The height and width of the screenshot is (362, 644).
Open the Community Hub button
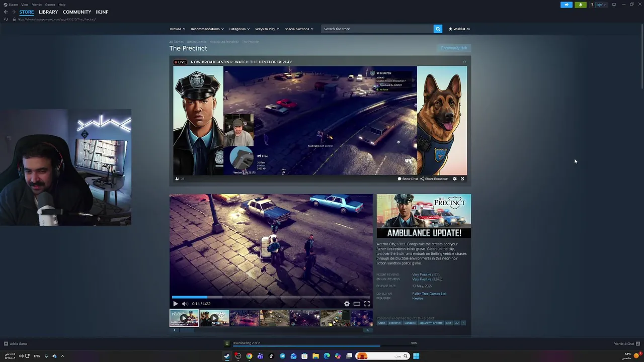[x=454, y=48]
